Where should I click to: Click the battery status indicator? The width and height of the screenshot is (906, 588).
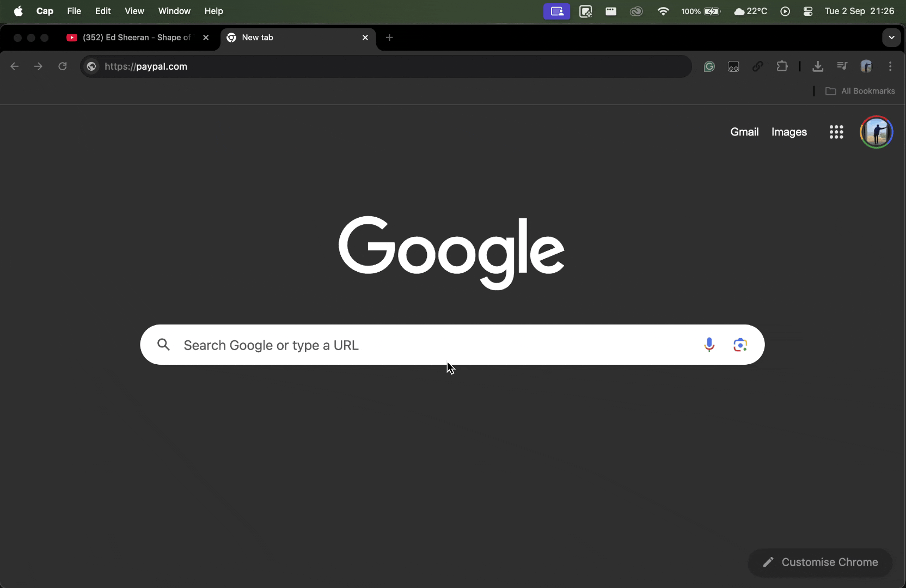pyautogui.click(x=701, y=11)
